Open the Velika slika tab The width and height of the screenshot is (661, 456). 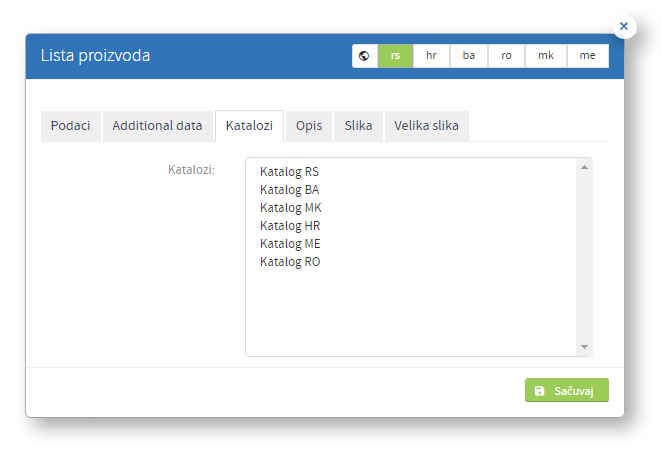click(427, 126)
